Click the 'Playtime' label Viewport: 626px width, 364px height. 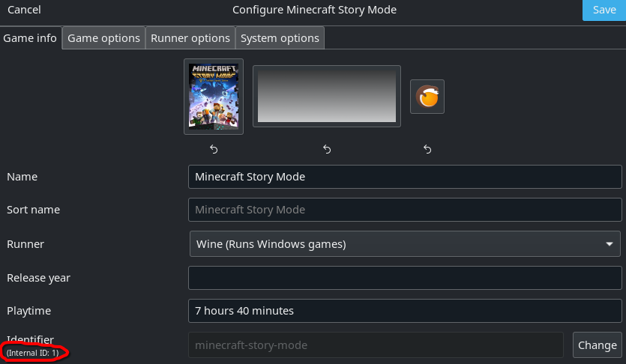(x=28, y=311)
